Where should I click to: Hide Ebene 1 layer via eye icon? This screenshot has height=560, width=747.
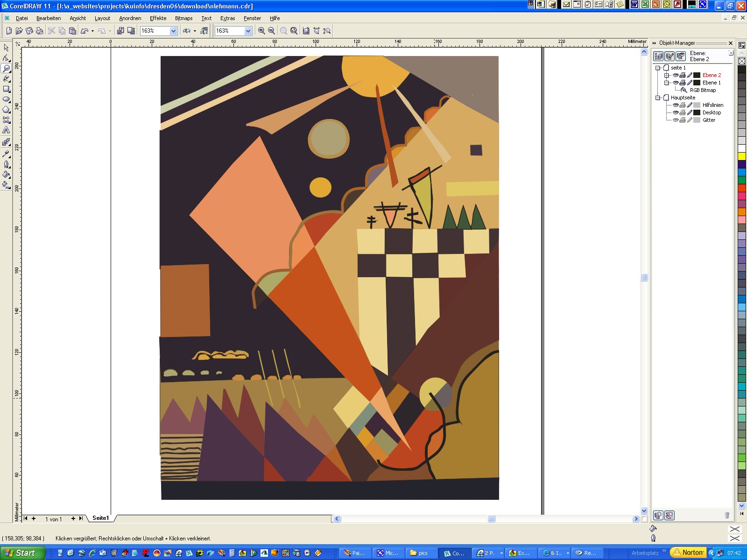coord(676,83)
